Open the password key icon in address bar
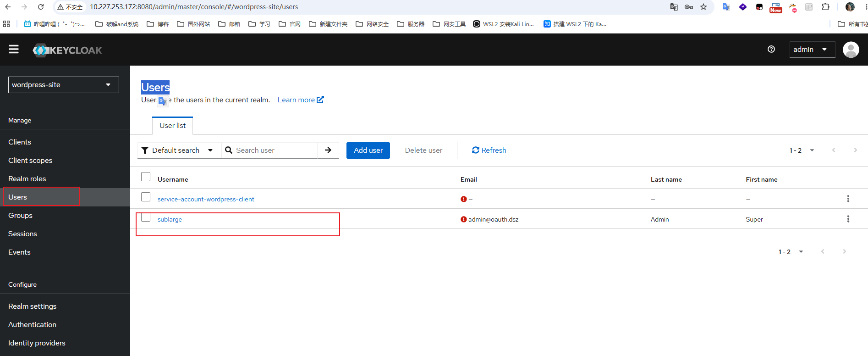Image resolution: width=868 pixels, height=356 pixels. (689, 7)
